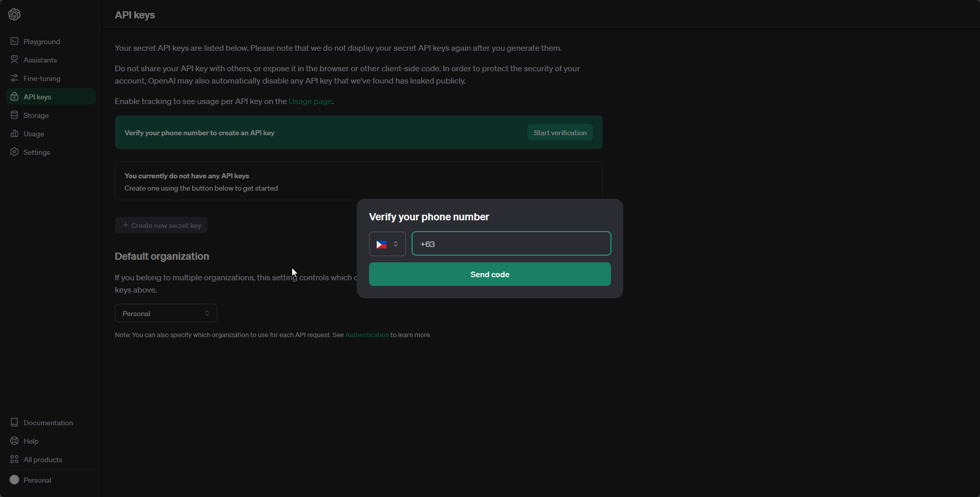Focus the phone number input field

[512, 243]
